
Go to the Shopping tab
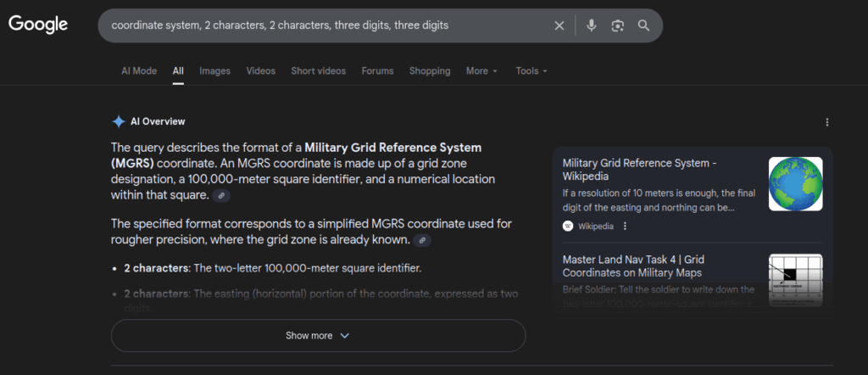pos(430,71)
